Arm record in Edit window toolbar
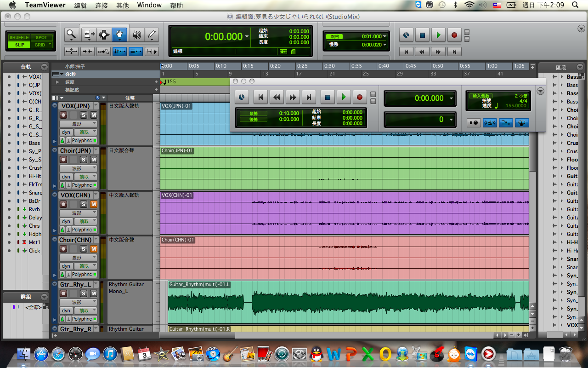This screenshot has height=368, width=588. tap(454, 35)
